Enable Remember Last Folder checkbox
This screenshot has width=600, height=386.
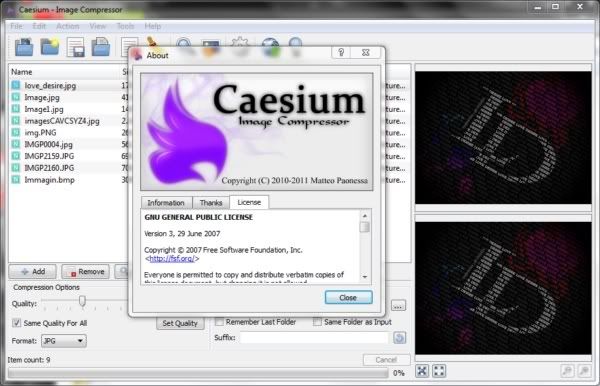pyautogui.click(x=219, y=322)
